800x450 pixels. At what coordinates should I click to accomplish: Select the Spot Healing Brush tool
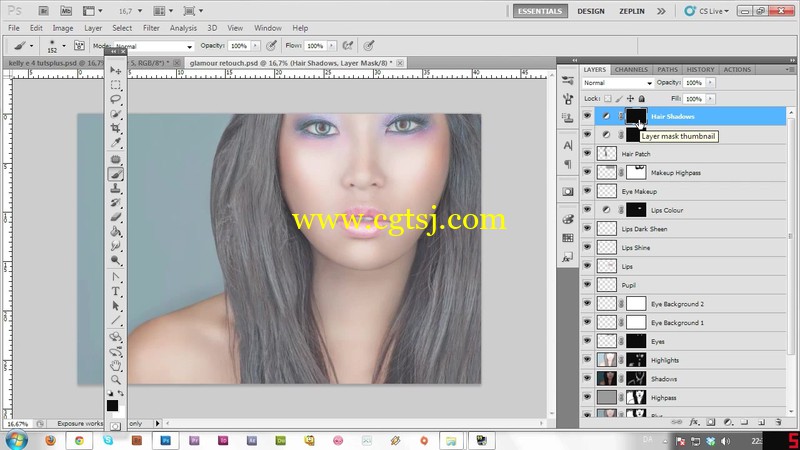pyautogui.click(x=116, y=160)
